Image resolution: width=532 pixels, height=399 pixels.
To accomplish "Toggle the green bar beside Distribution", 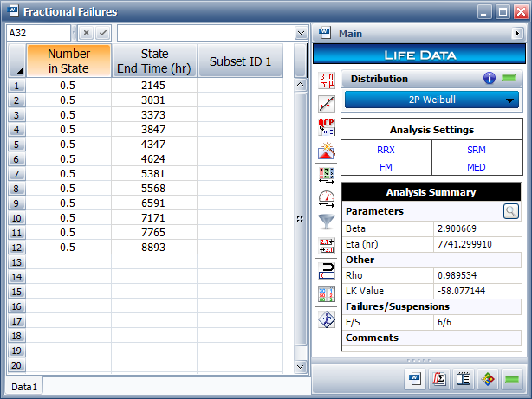I will click(x=510, y=79).
